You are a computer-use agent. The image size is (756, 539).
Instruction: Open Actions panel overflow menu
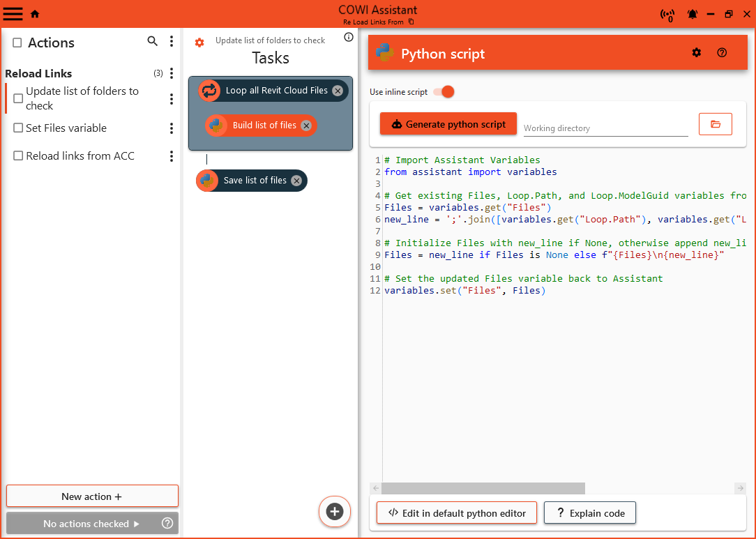coord(172,42)
